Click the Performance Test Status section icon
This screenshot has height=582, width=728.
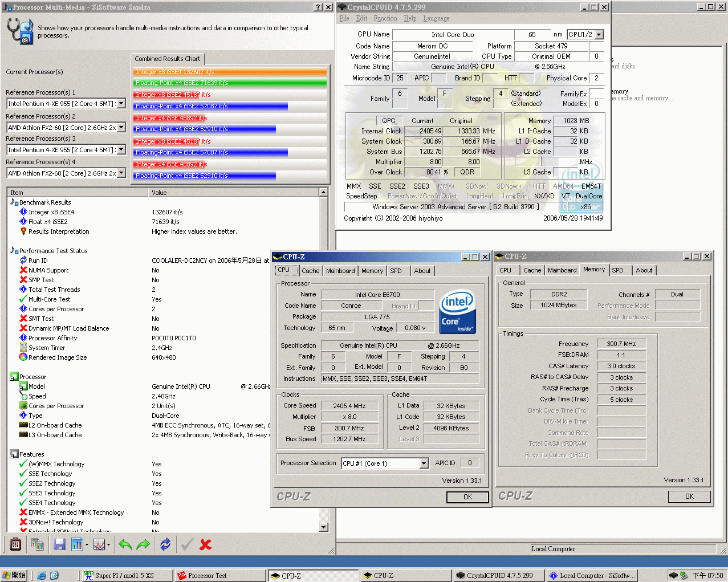point(14,250)
